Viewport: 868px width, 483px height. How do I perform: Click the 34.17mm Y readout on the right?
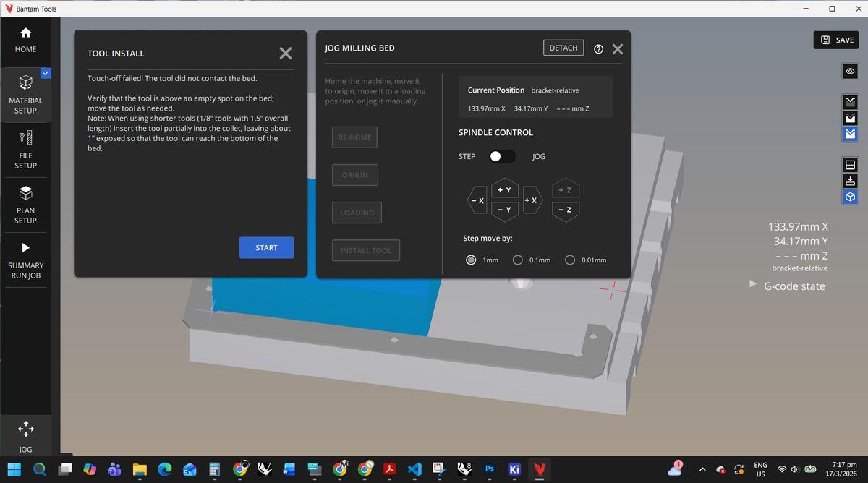pyautogui.click(x=801, y=241)
